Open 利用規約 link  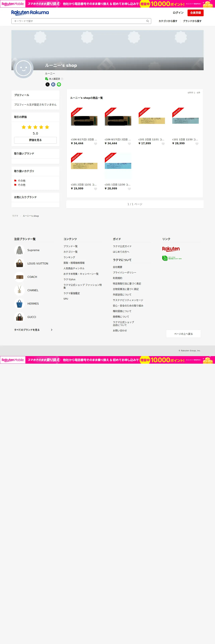tap(118, 278)
